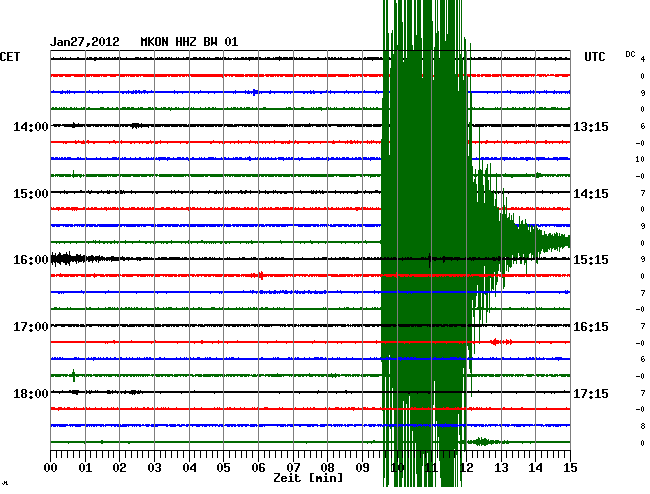Select the 07 minute axis tick label
Viewport: 650px width, 494px height.
[293, 467]
